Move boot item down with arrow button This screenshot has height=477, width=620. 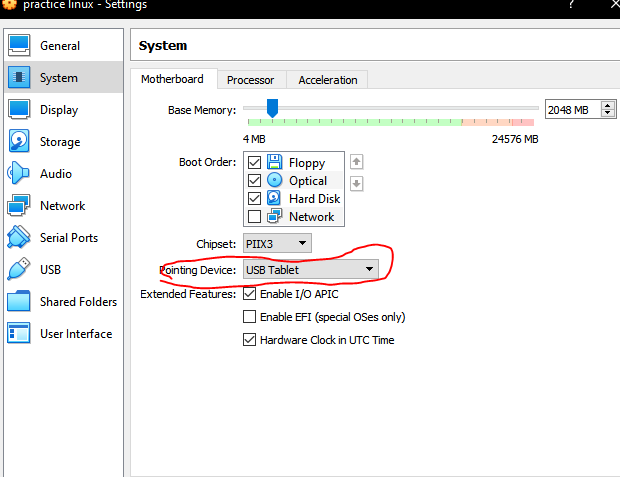click(357, 184)
